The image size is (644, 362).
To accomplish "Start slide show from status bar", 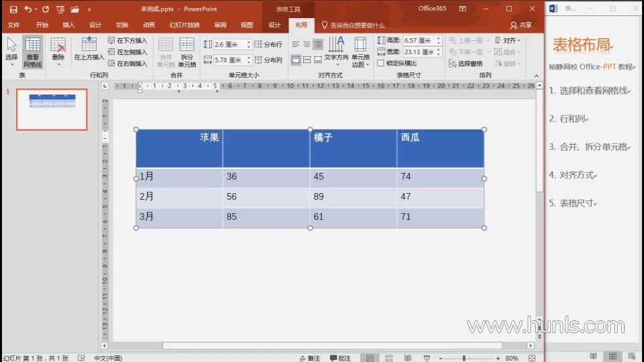I will point(427,358).
